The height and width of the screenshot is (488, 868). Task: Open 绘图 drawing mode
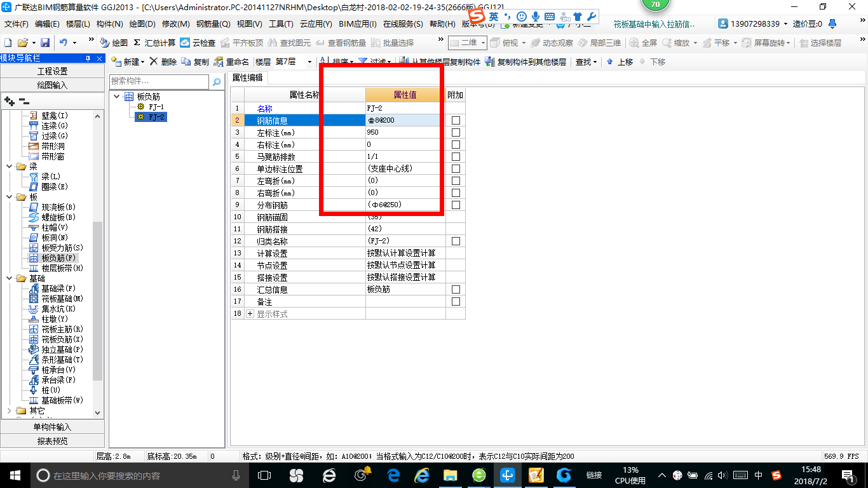[114, 43]
